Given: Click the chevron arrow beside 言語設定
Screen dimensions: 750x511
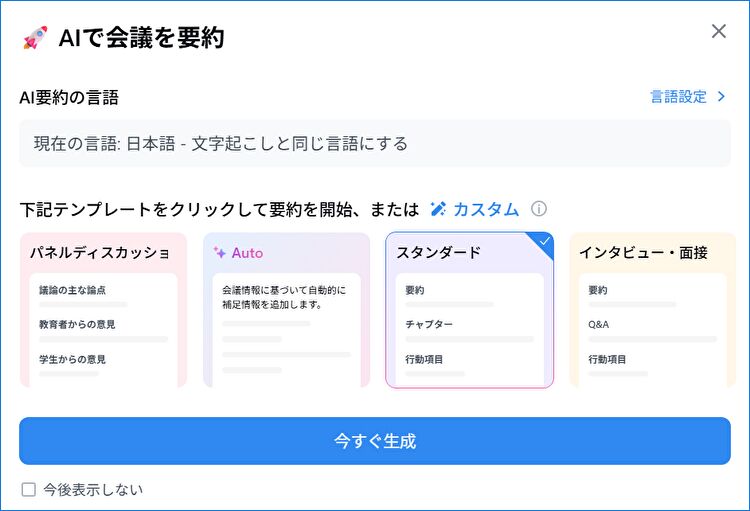Looking at the screenshot, I should coord(721,97).
